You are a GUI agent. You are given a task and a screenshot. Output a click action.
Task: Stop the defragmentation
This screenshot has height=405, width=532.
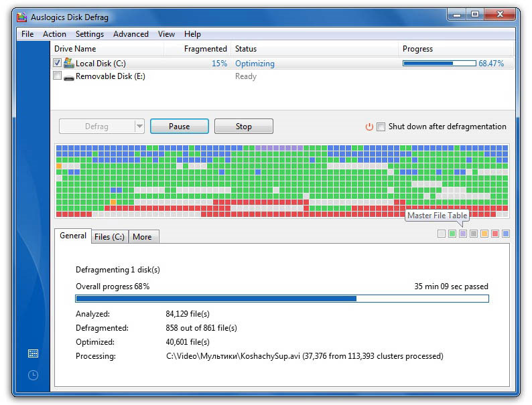point(244,127)
